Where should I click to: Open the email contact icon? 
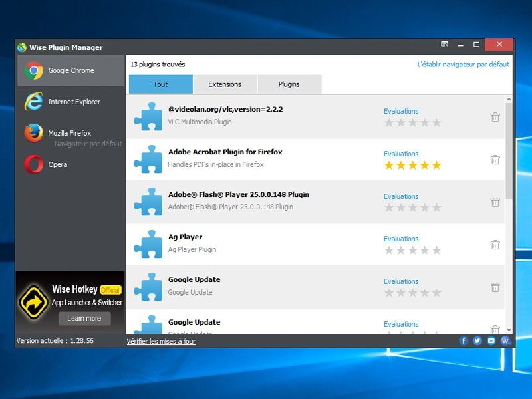491,340
